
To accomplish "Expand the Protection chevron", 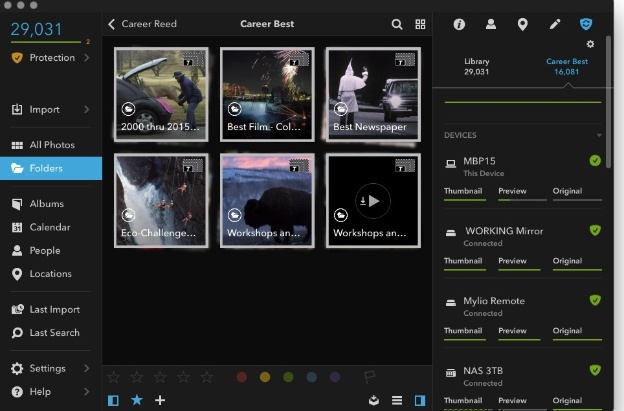I will (87, 58).
